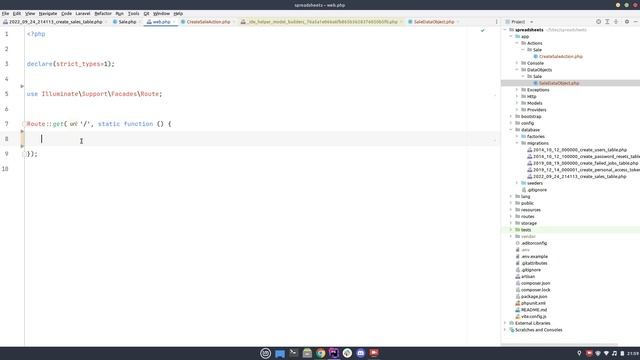The image size is (640, 360).
Task: Open Project panel settings gear
Action: [x=627, y=22]
